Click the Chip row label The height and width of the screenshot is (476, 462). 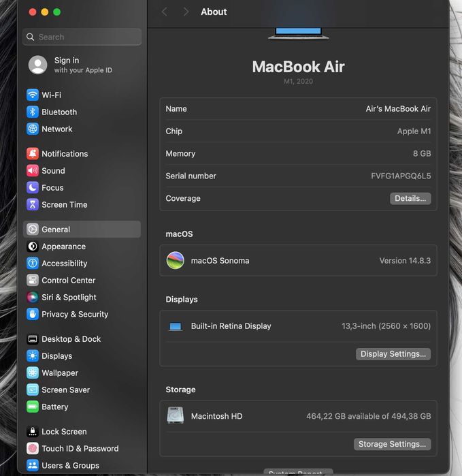point(174,131)
